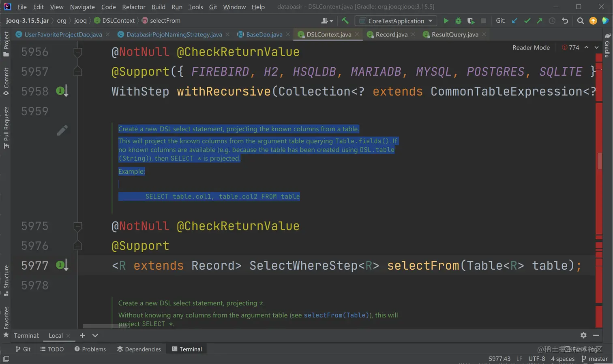Open the CoreTestApplication run configuration dropdown

(396, 21)
